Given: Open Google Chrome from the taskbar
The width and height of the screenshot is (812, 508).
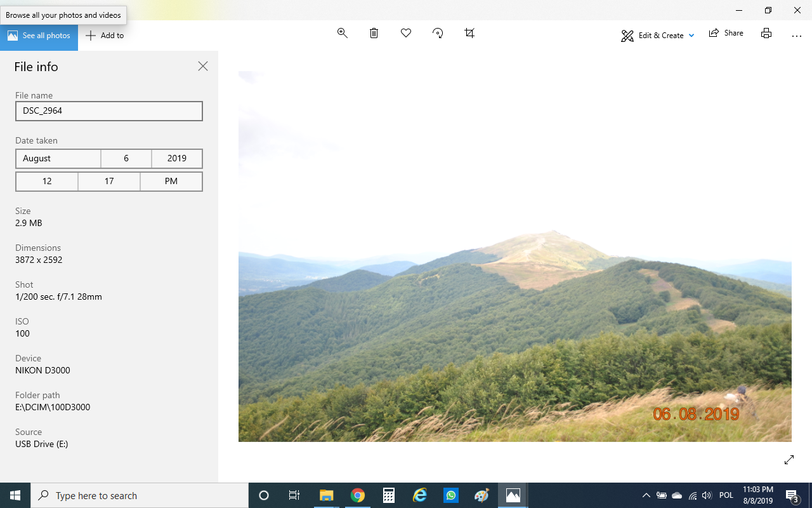Looking at the screenshot, I should (358, 495).
